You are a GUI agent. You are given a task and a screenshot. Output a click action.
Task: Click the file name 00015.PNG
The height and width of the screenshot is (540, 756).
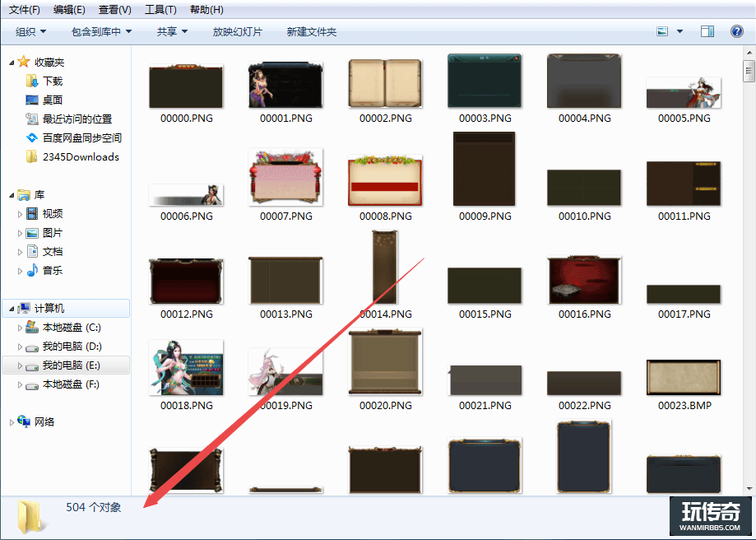point(485,314)
